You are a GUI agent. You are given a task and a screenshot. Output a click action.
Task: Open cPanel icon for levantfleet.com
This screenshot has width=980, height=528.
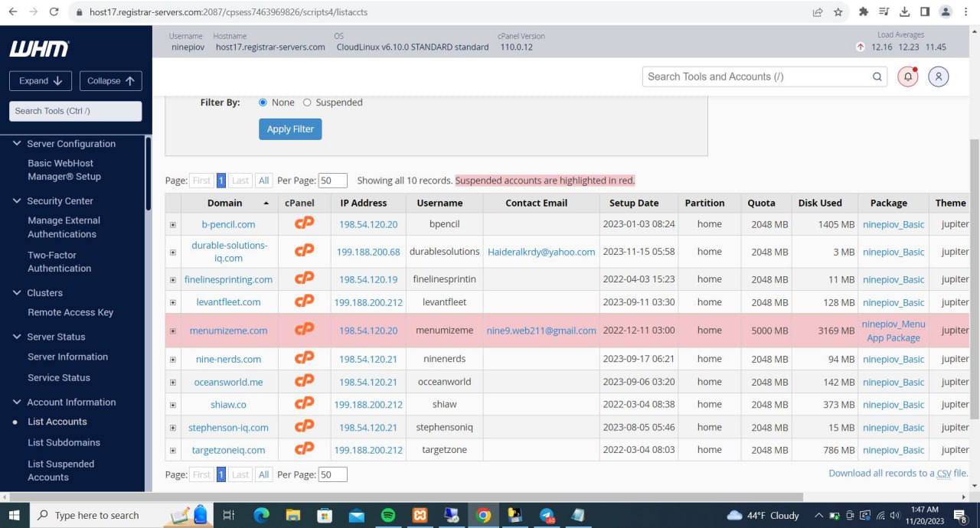click(305, 301)
